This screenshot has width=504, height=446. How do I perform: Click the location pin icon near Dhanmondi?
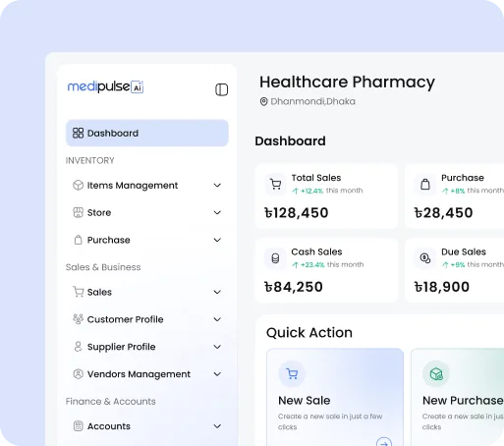263,101
